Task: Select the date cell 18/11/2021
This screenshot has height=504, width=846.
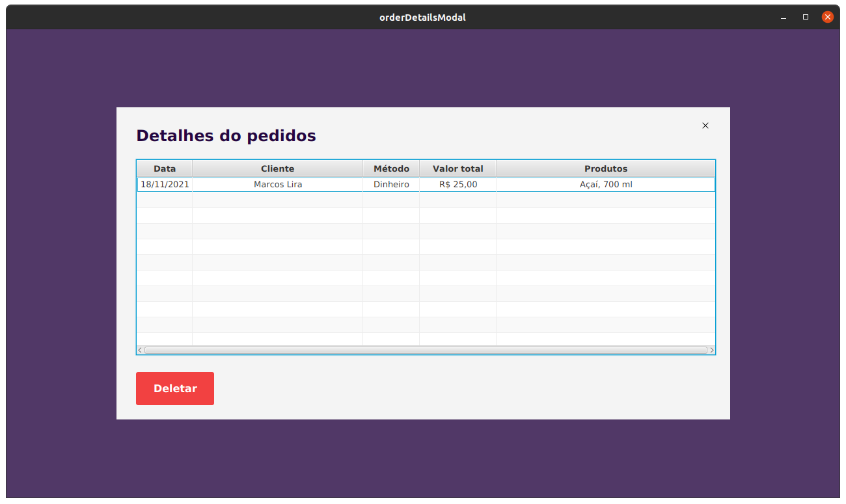Action: [165, 185]
